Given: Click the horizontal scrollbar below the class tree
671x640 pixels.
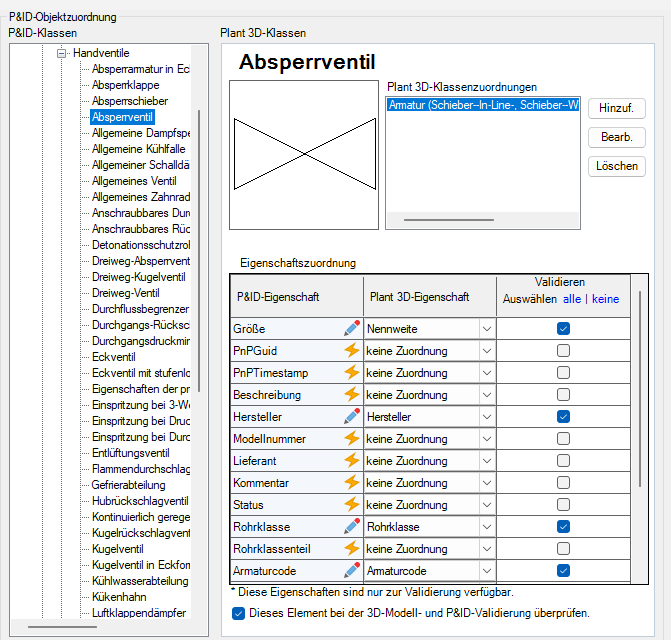Looking at the screenshot, I should (x=62, y=627).
